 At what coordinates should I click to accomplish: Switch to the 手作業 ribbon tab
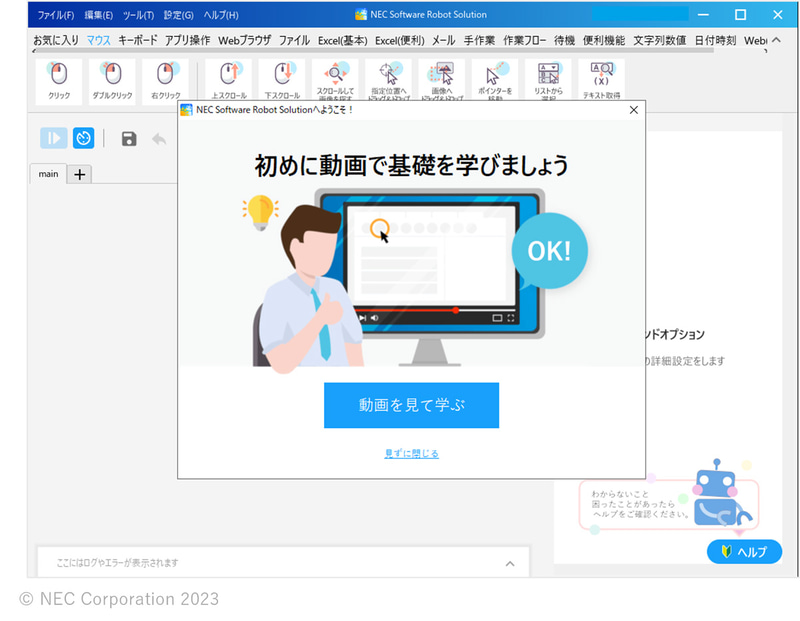(479, 40)
